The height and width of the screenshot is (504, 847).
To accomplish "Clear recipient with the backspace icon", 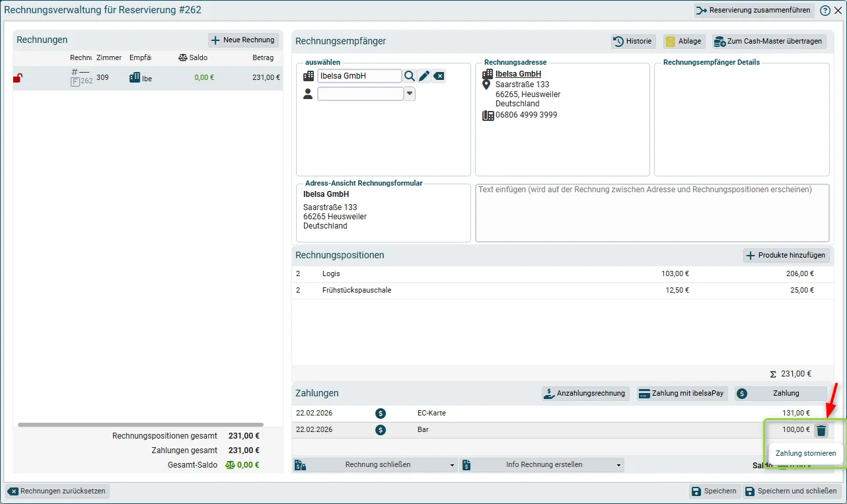I will [439, 76].
